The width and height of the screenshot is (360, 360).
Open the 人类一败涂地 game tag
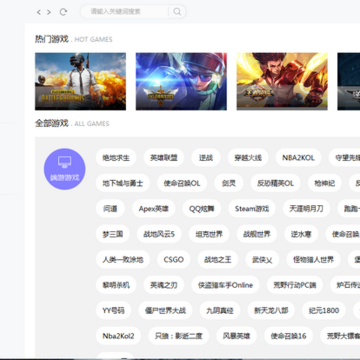123,259
